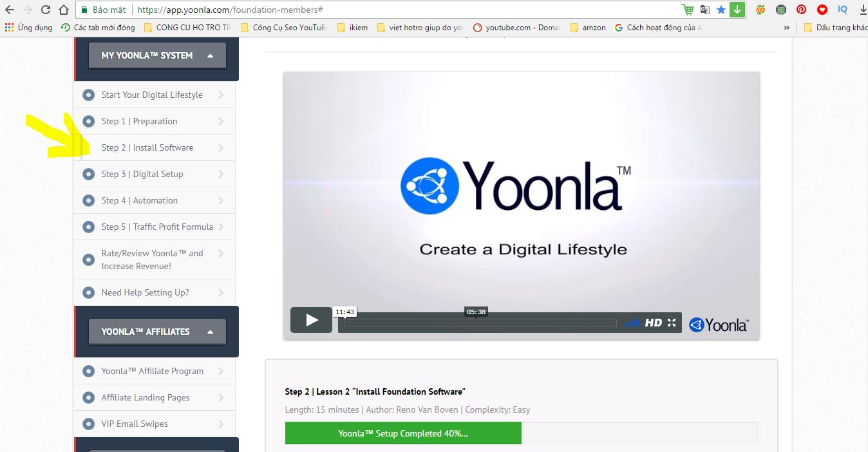This screenshot has width=868, height=452.
Task: Open VIP Email Swipes menu item
Action: coord(155,424)
